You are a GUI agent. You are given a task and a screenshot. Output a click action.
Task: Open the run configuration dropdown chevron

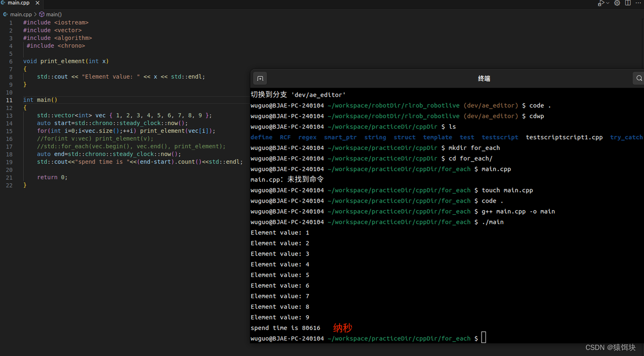point(607,3)
